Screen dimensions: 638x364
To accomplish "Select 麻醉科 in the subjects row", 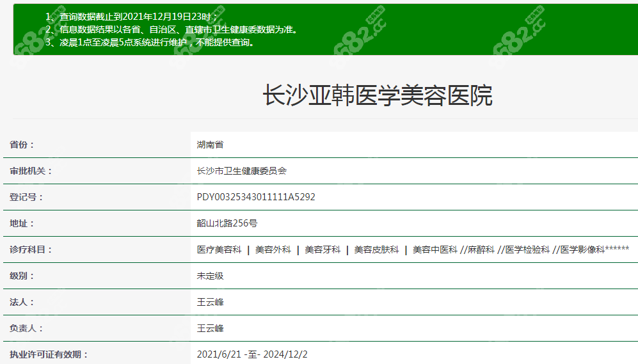I will tap(481, 249).
